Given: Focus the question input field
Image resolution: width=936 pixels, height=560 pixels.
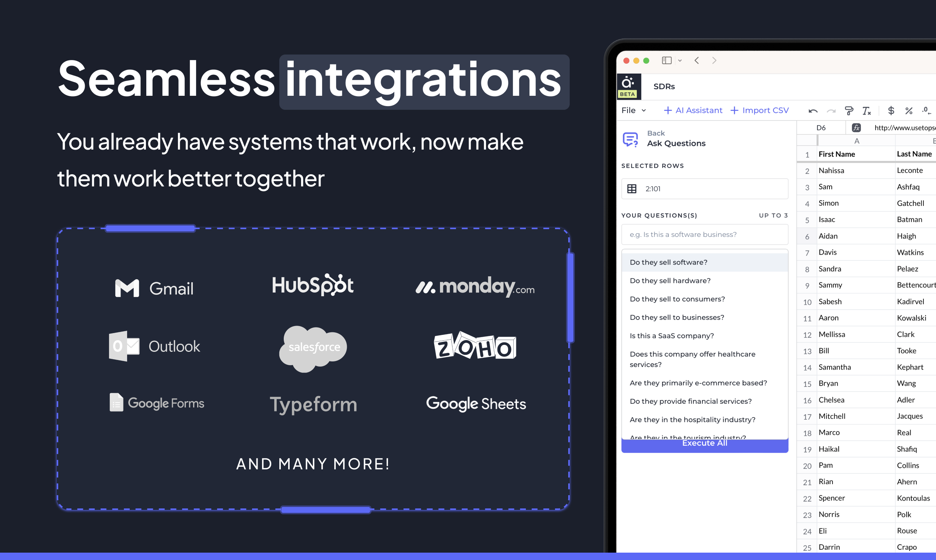Looking at the screenshot, I should tap(705, 234).
